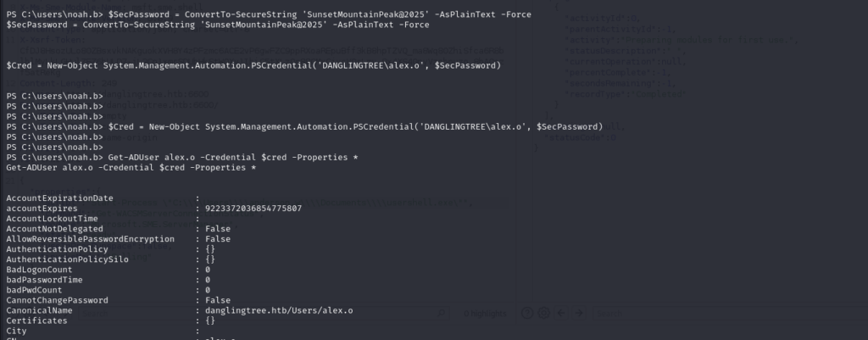Screen dimensions: 868x340
Task: Click the CannotChangePassword False value
Action: pos(218,300)
